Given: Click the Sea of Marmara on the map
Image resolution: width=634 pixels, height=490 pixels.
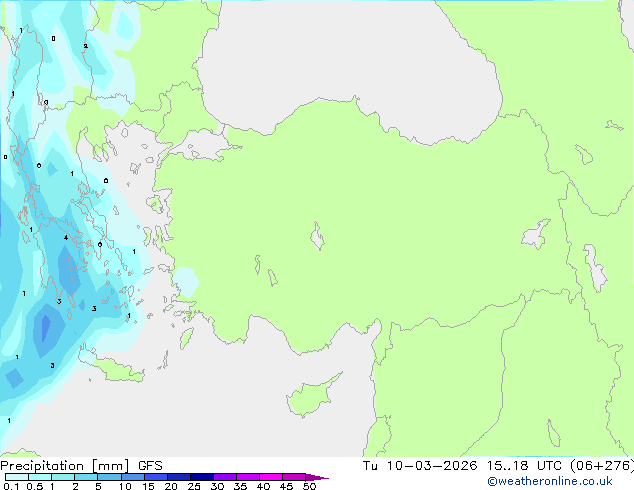Looking at the screenshot, I should pos(202,145).
